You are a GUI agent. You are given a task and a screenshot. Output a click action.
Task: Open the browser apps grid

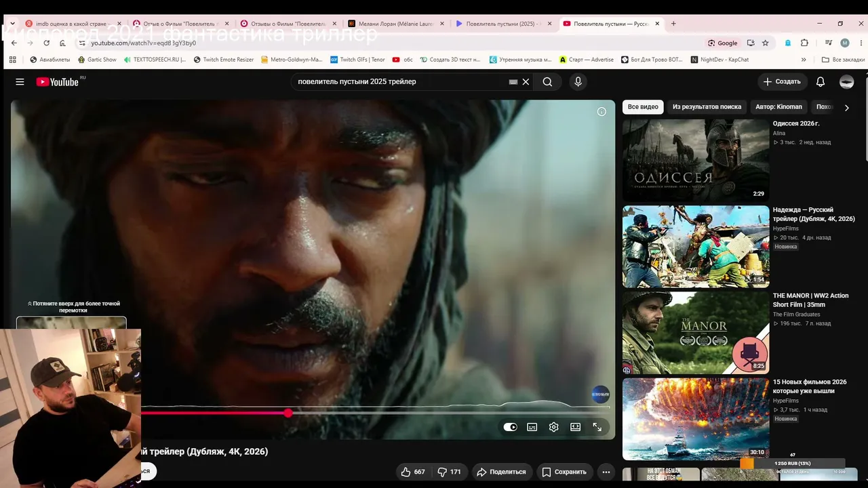(12, 60)
